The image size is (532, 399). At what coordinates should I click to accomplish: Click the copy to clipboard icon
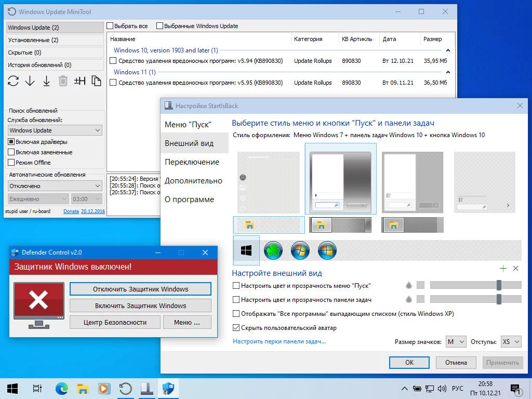click(x=96, y=81)
